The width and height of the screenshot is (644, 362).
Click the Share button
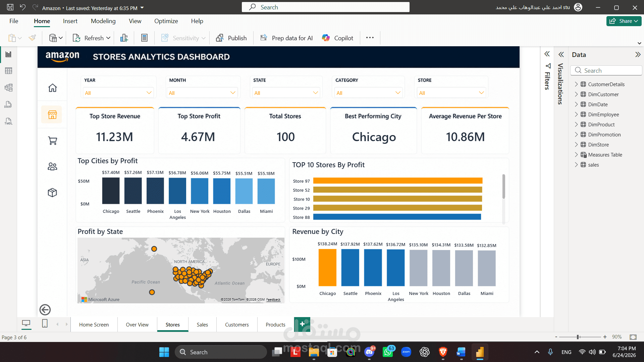point(624,21)
